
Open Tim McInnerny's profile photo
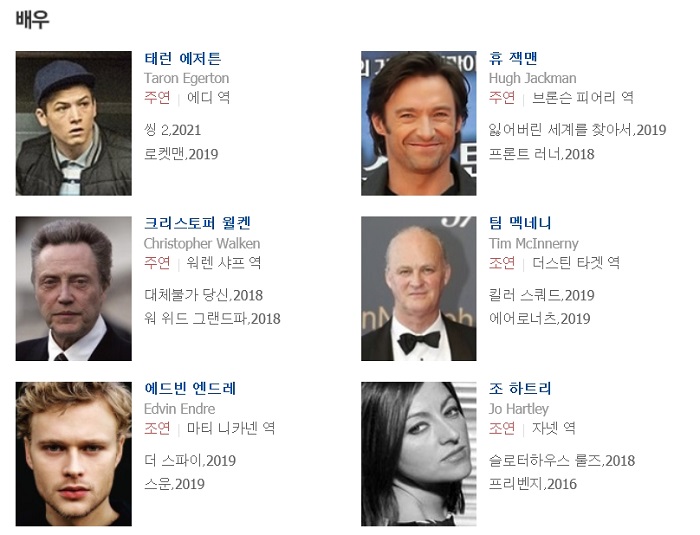pyautogui.click(x=419, y=288)
